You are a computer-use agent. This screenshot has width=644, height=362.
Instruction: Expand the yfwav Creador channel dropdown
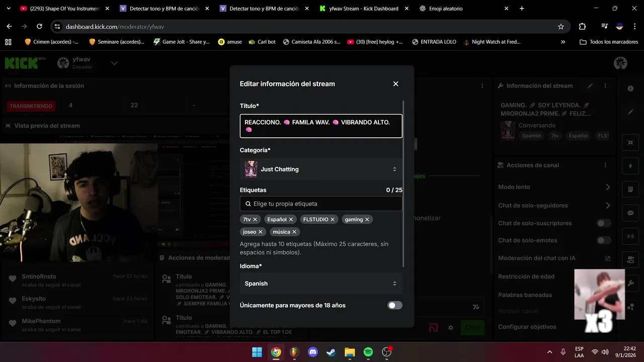[114, 63]
